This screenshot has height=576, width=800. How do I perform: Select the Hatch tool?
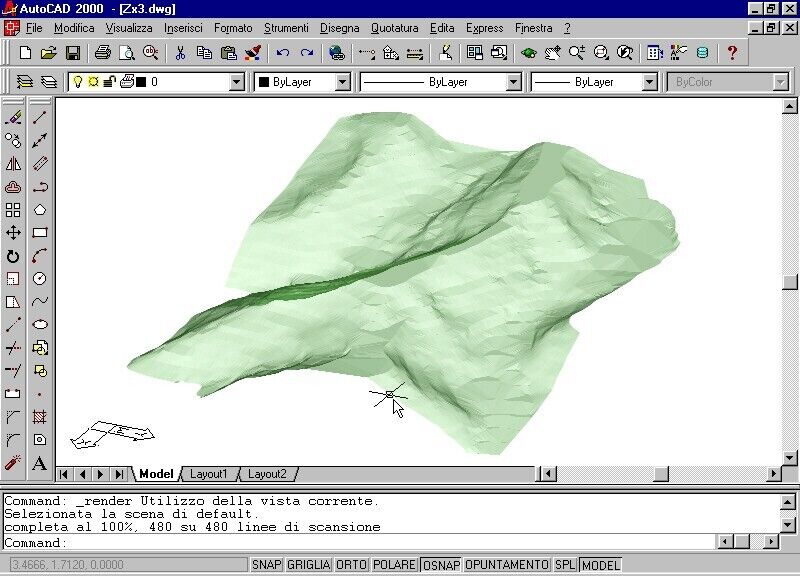click(40, 417)
